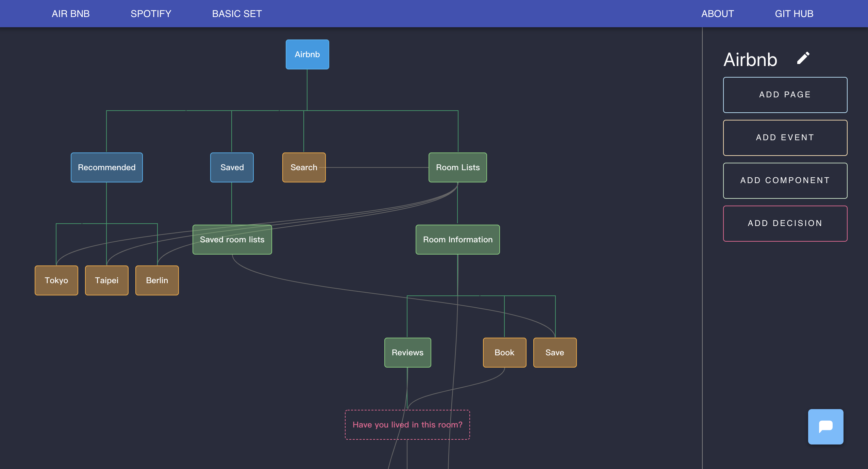868x469 pixels.
Task: Open the chat bubble widget
Action: coord(825,426)
